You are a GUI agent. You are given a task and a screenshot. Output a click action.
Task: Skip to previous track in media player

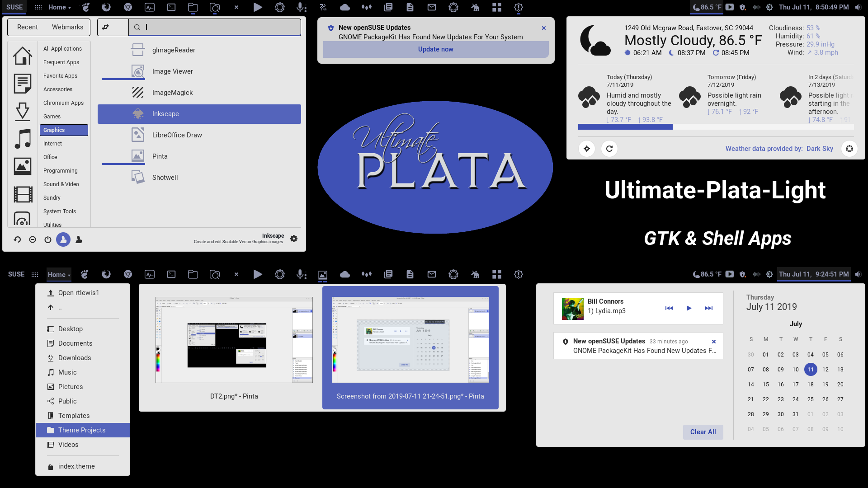669,308
